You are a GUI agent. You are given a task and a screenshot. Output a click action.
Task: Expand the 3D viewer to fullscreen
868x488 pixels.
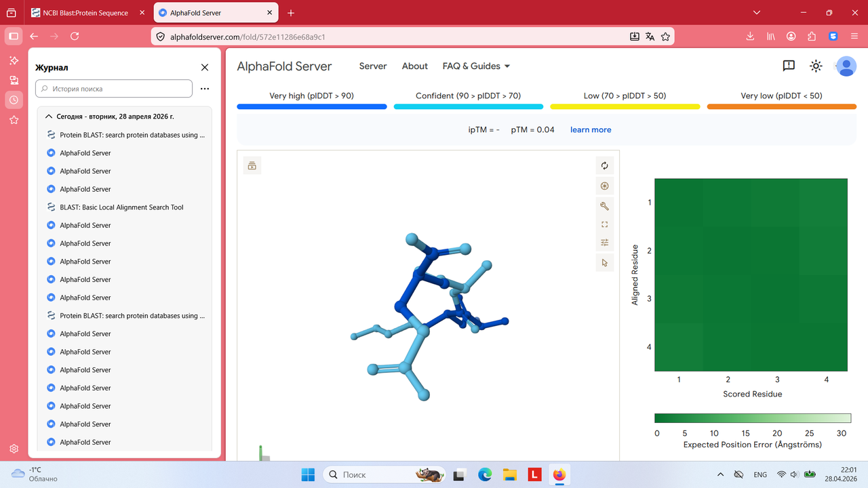[605, 224]
